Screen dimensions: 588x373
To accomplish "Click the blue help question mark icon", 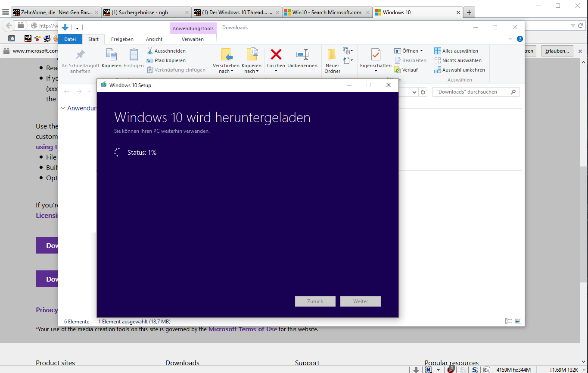I will click(x=520, y=39).
